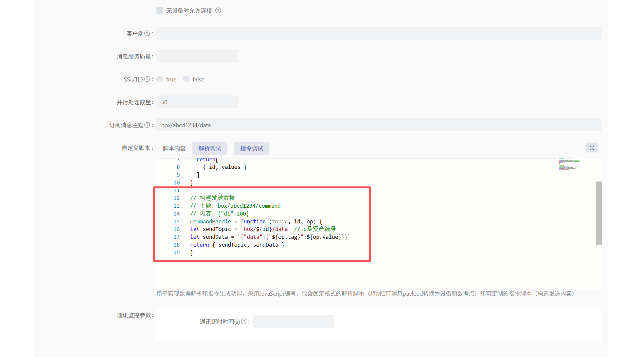Open the 解析调试 tab
The image size is (624, 364).
[x=210, y=148]
